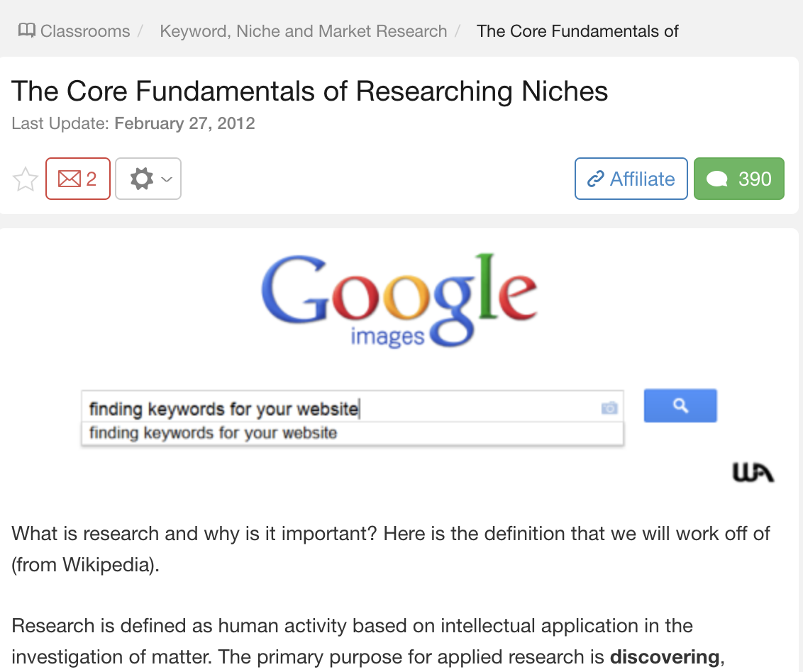
Task: Click the speech bubble comments icon
Action: (717, 179)
